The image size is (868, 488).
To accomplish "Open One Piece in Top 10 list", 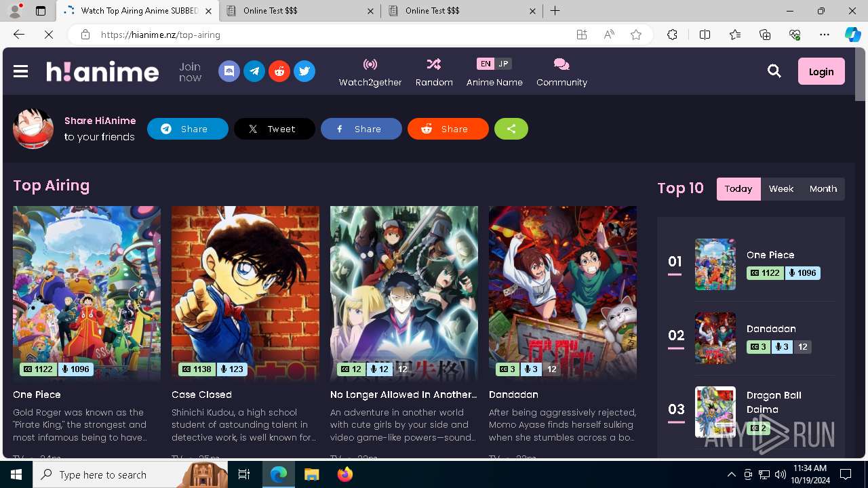I will click(x=770, y=255).
